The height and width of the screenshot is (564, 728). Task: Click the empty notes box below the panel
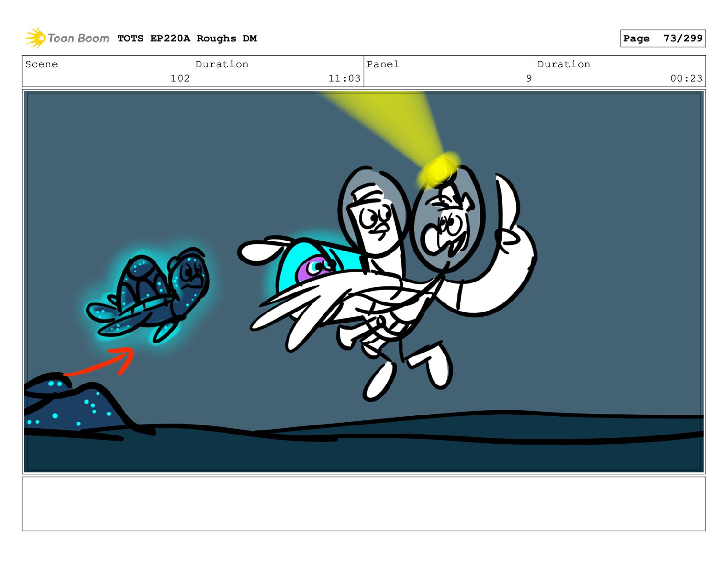tap(364, 504)
